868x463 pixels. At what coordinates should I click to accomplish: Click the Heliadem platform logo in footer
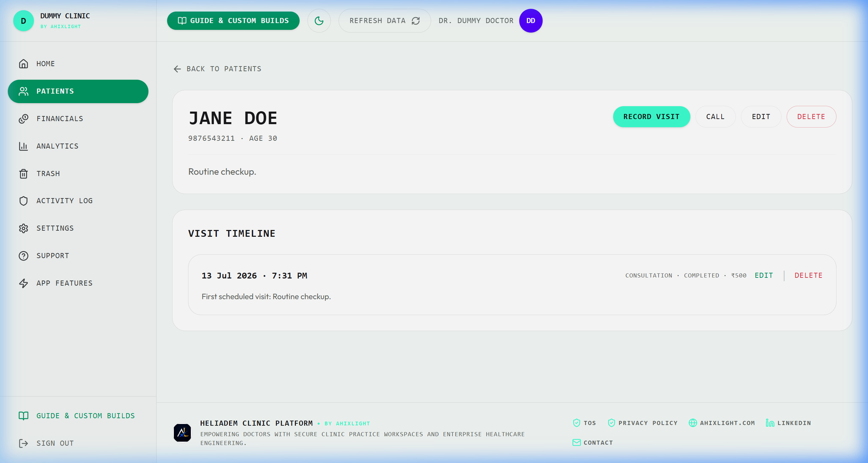[x=182, y=432]
